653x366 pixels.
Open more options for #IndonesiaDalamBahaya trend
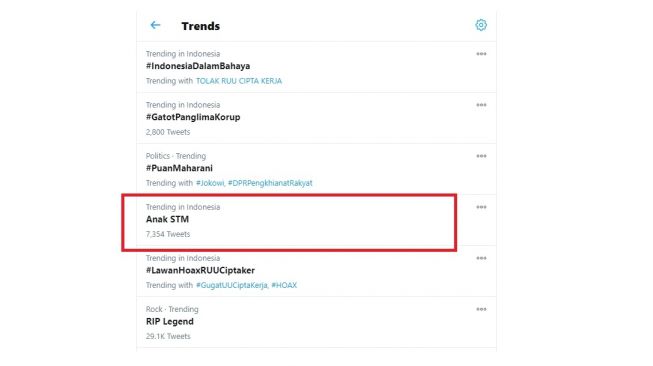point(481,54)
